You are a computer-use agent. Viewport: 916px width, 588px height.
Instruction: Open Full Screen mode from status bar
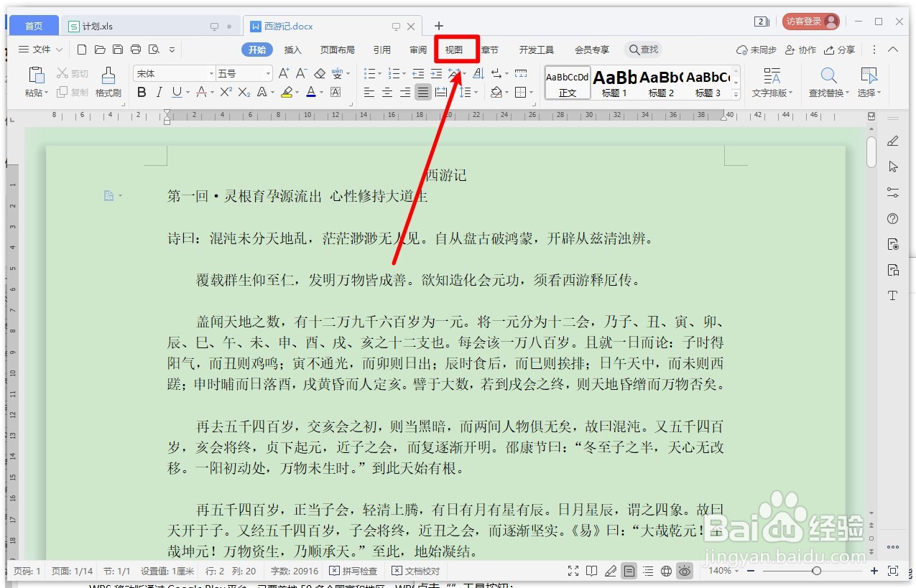click(573, 571)
